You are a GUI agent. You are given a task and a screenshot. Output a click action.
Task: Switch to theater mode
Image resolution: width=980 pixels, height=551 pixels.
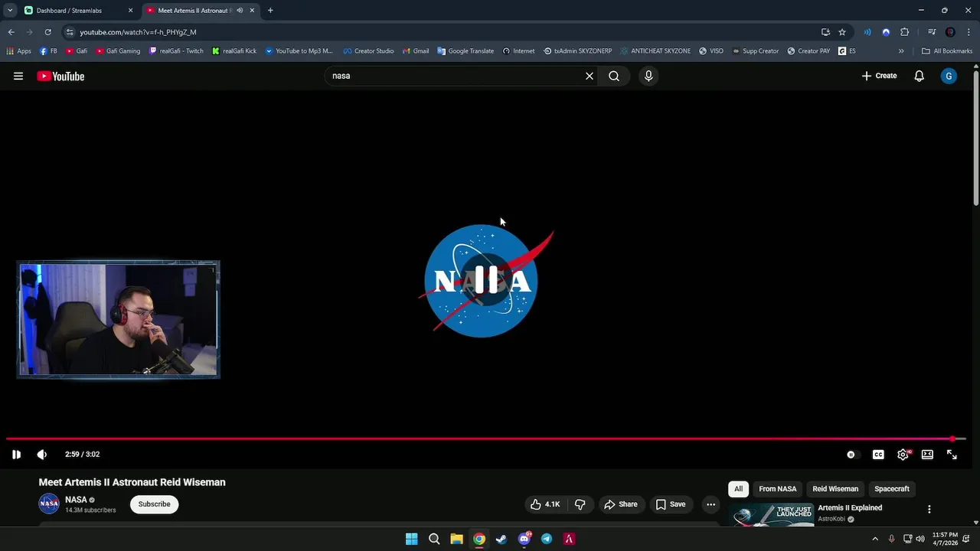click(927, 455)
